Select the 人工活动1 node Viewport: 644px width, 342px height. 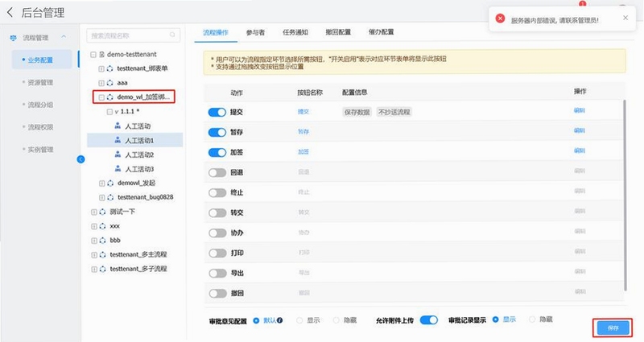point(139,140)
